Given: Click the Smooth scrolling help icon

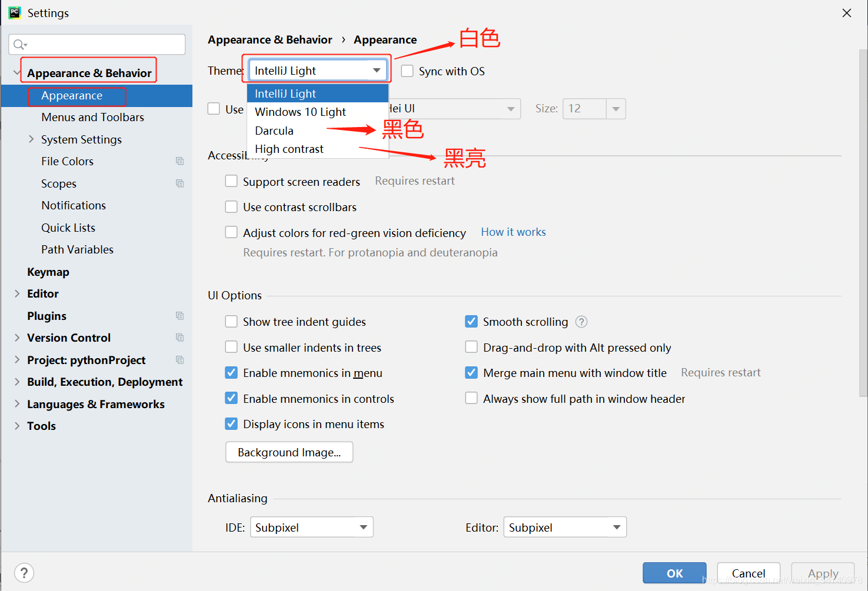Looking at the screenshot, I should point(581,322).
